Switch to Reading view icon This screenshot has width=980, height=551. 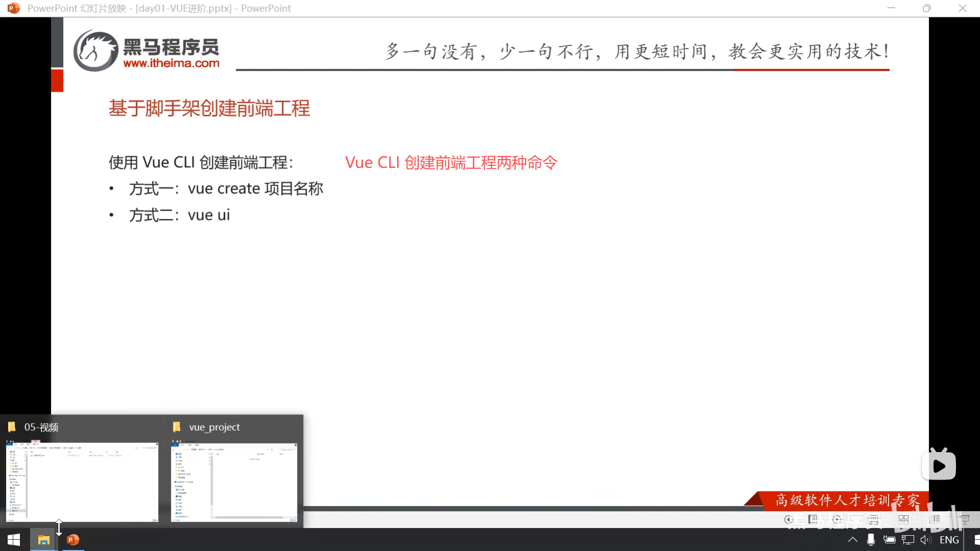coord(934,519)
